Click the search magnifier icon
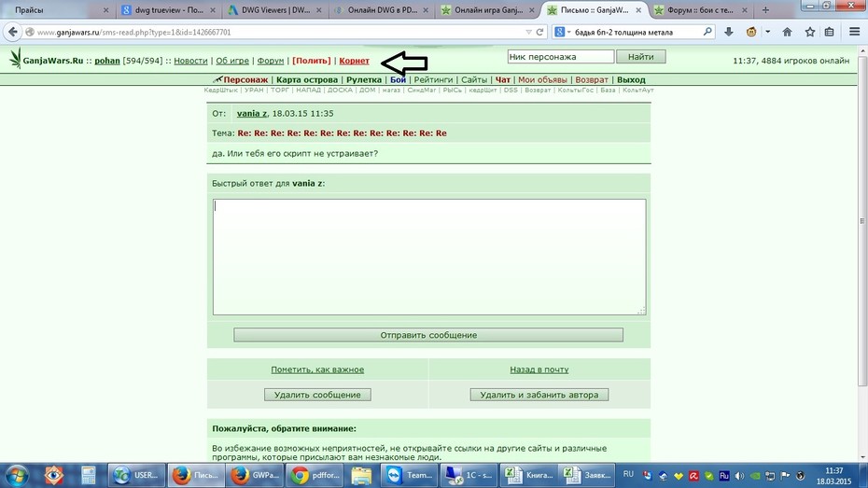This screenshot has width=868, height=488. point(707,32)
